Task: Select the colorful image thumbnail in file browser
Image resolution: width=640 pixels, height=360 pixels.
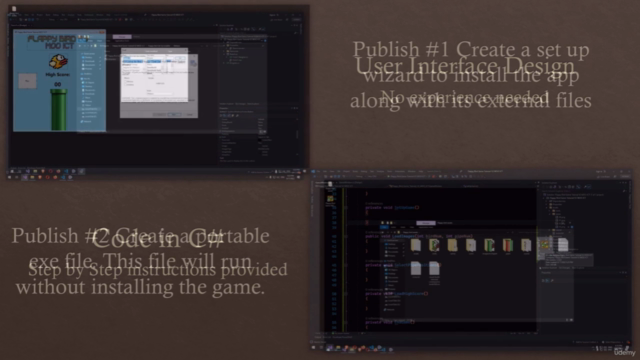Action: [544, 245]
